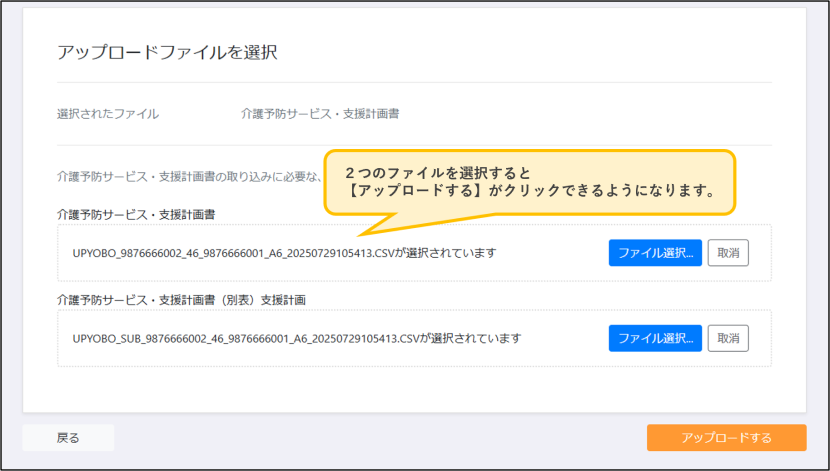830x471 pixels.
Task: Click the selected file type value in the top row
Action: pyautogui.click(x=320, y=114)
